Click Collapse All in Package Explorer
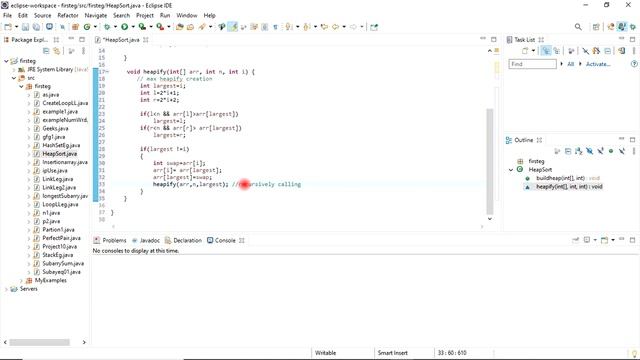 coord(46,51)
